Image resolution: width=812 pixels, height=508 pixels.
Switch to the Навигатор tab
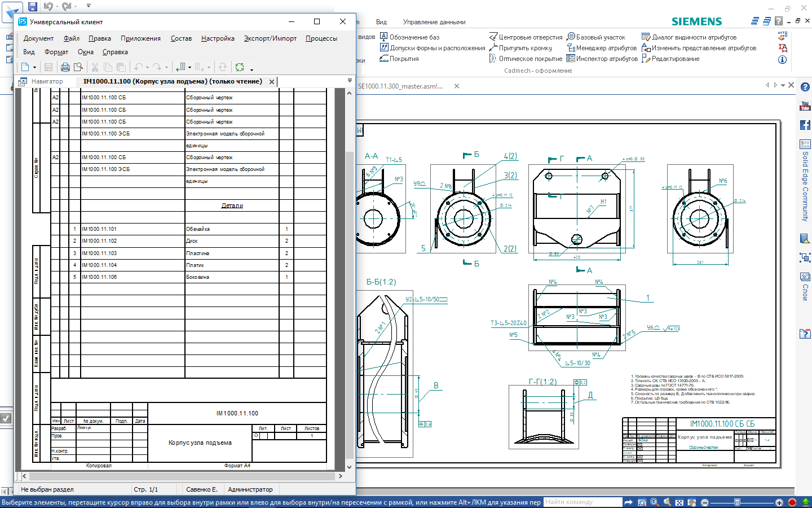click(47, 81)
